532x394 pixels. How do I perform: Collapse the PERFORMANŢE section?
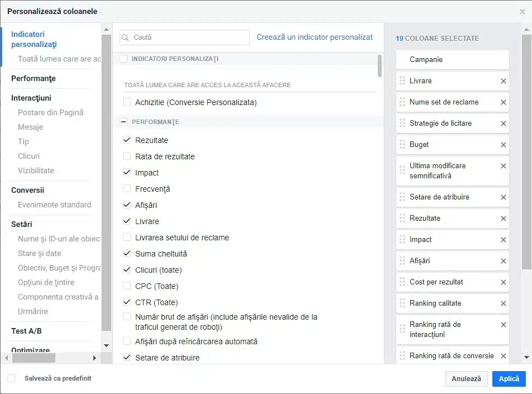pyautogui.click(x=123, y=121)
